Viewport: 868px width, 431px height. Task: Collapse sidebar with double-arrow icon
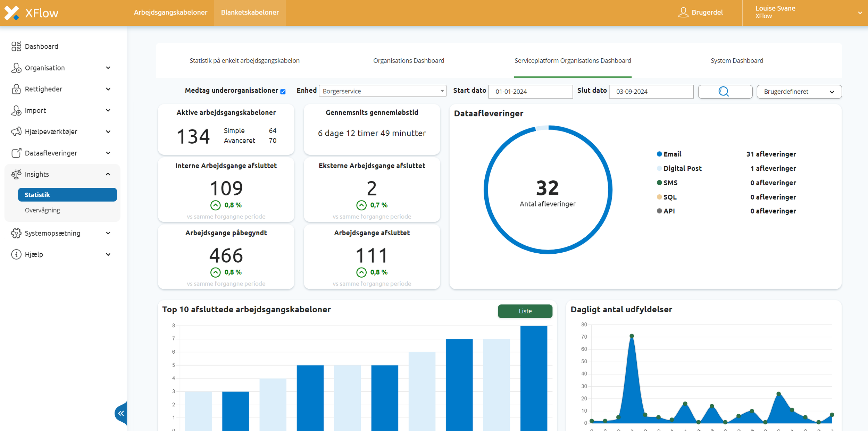pyautogui.click(x=121, y=413)
